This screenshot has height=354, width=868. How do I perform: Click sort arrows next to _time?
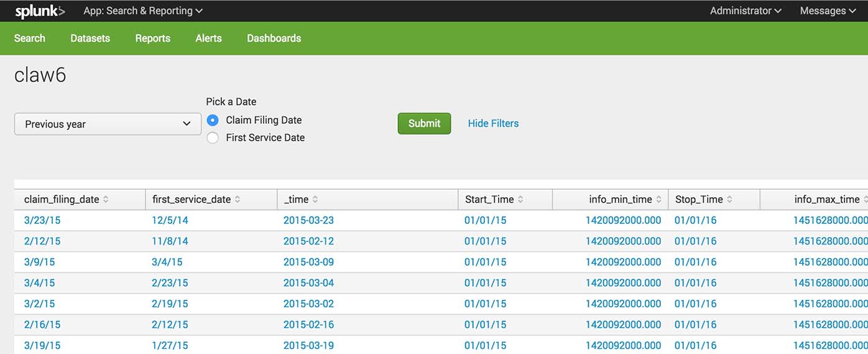315,200
